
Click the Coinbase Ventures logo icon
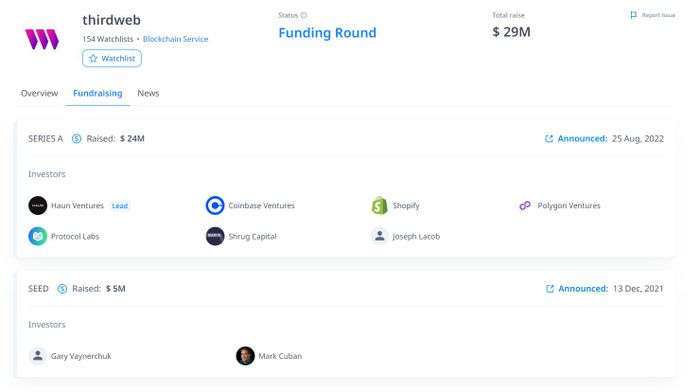pyautogui.click(x=215, y=205)
